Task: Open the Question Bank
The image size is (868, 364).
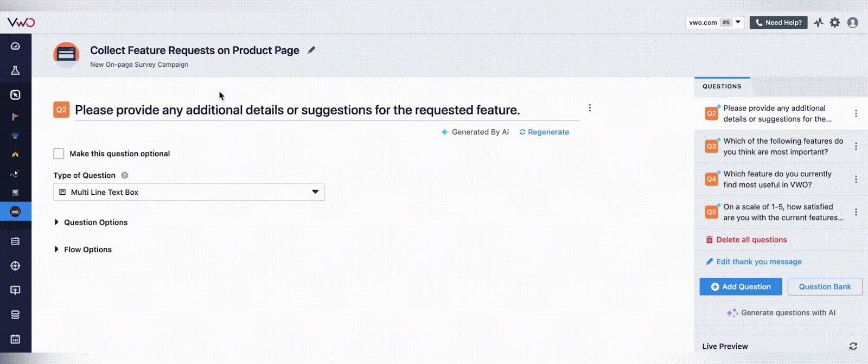Action: tap(825, 286)
